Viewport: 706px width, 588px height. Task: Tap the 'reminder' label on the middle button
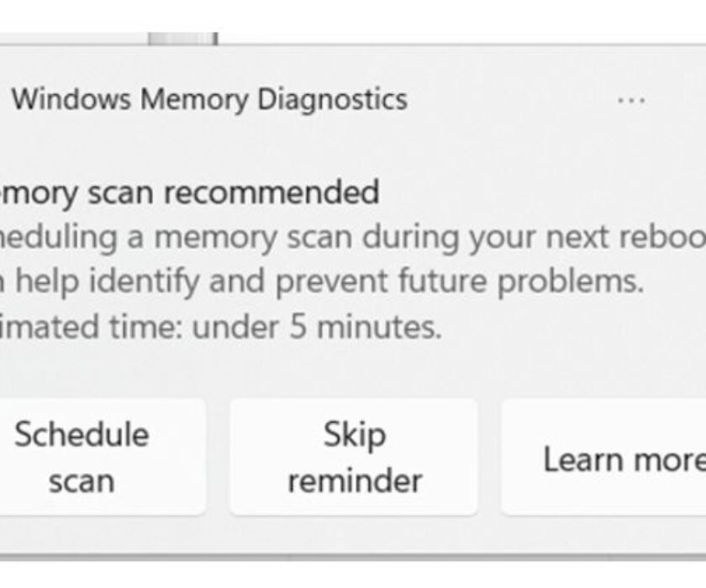(x=354, y=481)
